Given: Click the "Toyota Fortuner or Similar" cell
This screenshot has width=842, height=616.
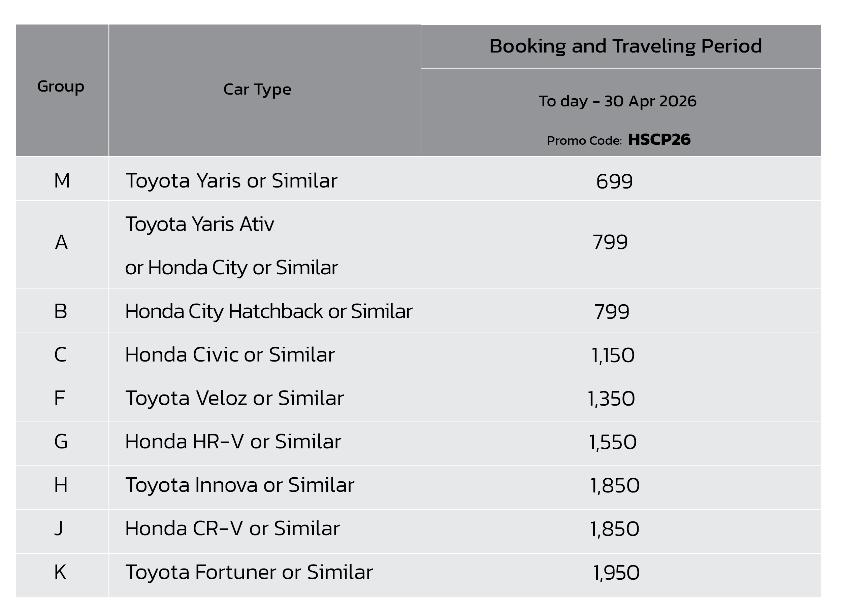Looking at the screenshot, I should coord(249,572).
